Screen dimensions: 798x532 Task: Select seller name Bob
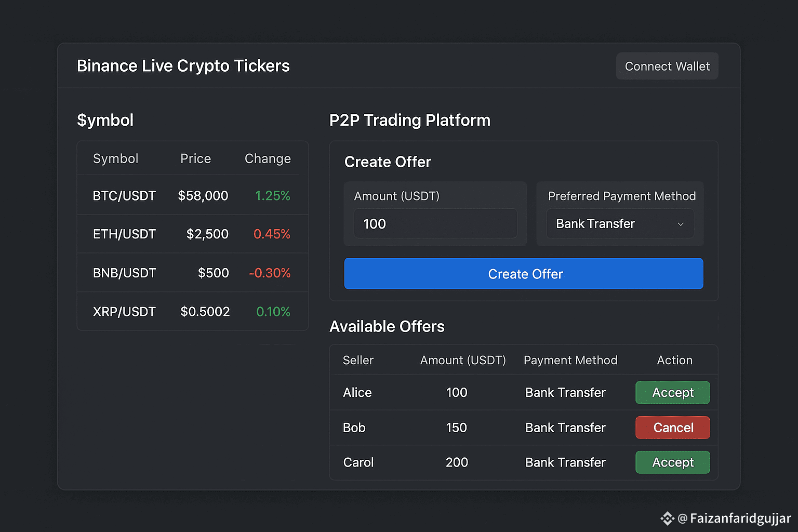coord(354,428)
